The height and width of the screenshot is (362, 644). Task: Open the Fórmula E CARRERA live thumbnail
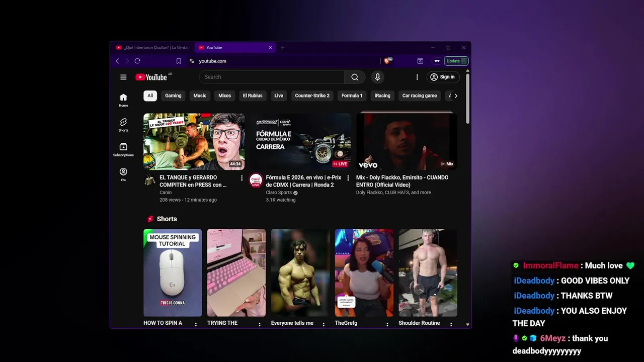(x=300, y=141)
